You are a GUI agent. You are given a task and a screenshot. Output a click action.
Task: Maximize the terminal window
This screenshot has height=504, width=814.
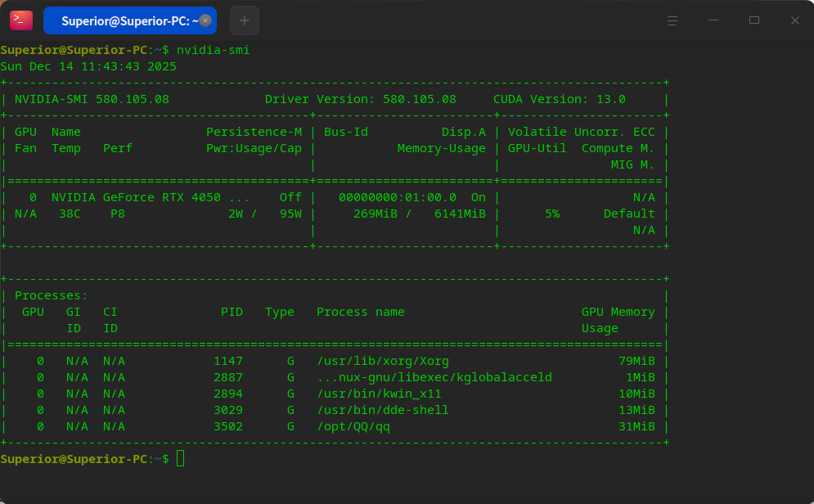(754, 20)
